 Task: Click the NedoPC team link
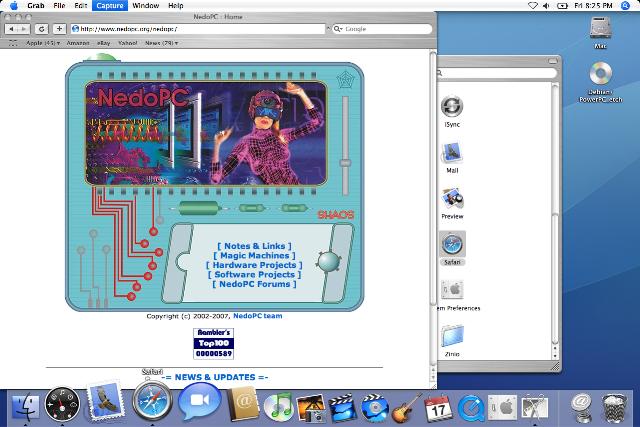coord(258,316)
